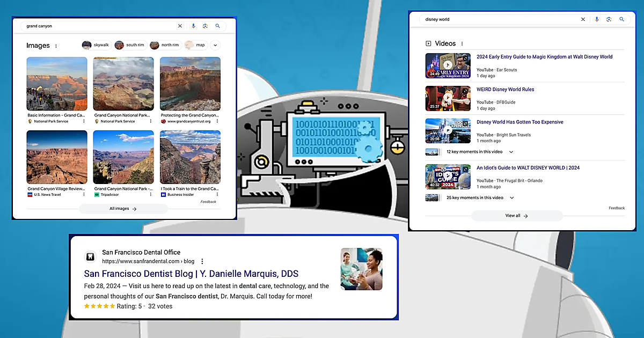Open three-dot menu next to sanfrandental.com URL

pyautogui.click(x=202, y=262)
